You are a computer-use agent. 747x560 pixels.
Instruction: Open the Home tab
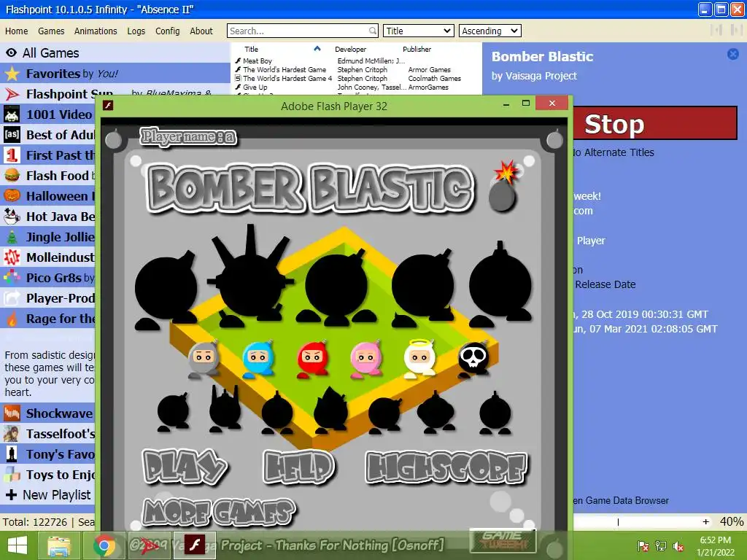[17, 31]
